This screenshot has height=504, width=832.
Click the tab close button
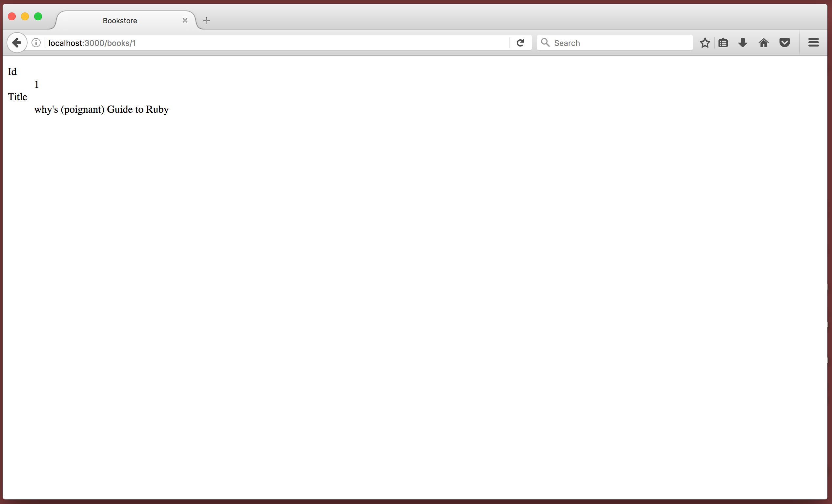point(185,21)
